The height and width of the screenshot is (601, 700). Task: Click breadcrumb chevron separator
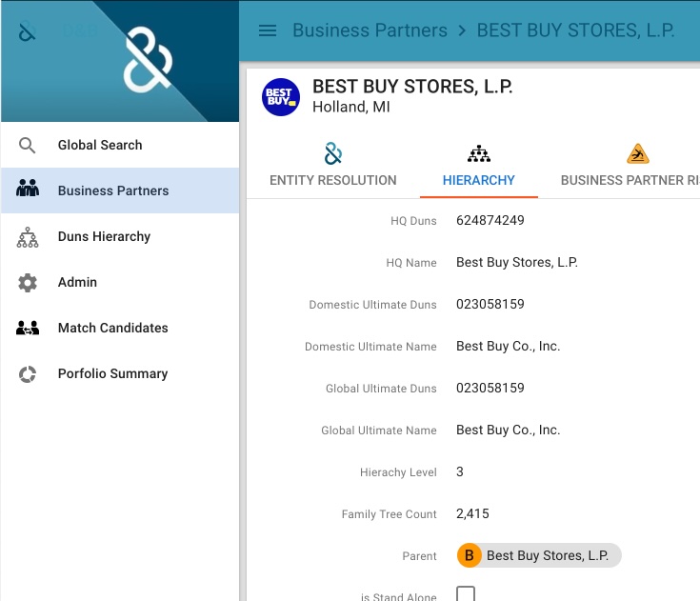[462, 30]
